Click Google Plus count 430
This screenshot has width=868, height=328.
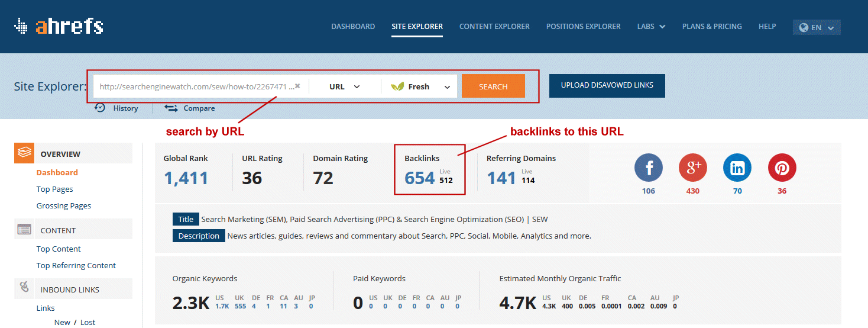[x=693, y=191]
